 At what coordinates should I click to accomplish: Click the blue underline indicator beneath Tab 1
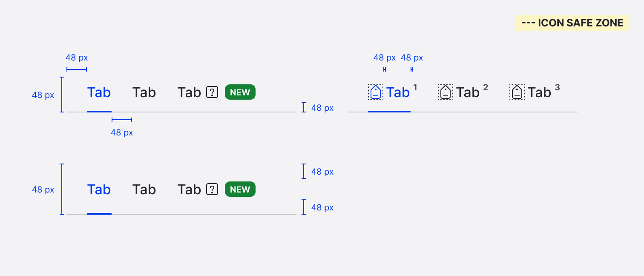389,111
